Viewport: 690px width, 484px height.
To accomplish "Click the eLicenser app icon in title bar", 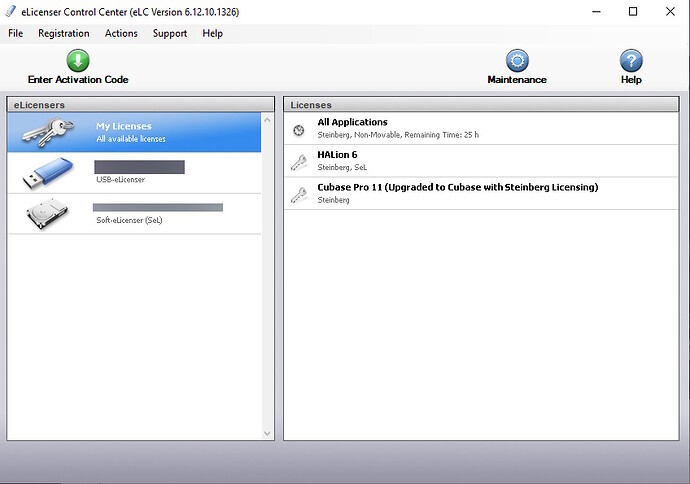I will (11, 11).
